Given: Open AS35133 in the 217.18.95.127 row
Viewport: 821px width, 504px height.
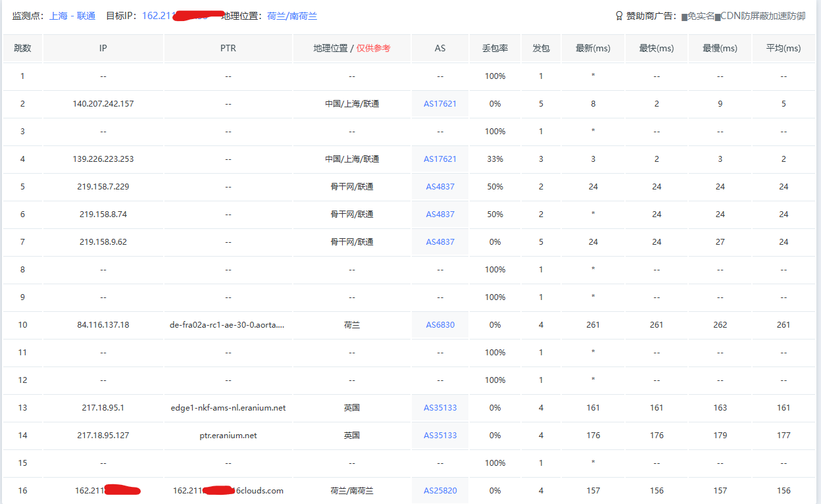Looking at the screenshot, I should [x=440, y=436].
